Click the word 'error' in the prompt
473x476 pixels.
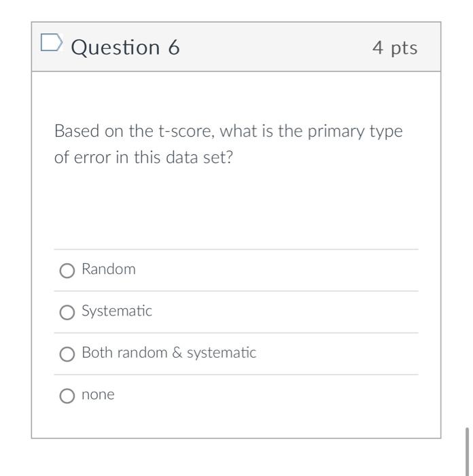point(92,158)
